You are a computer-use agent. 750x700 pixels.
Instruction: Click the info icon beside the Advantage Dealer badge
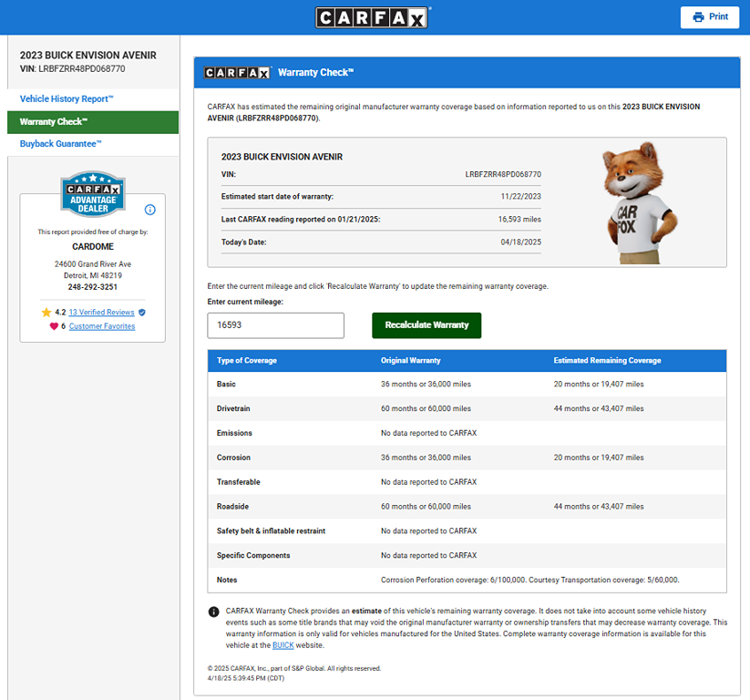point(150,210)
